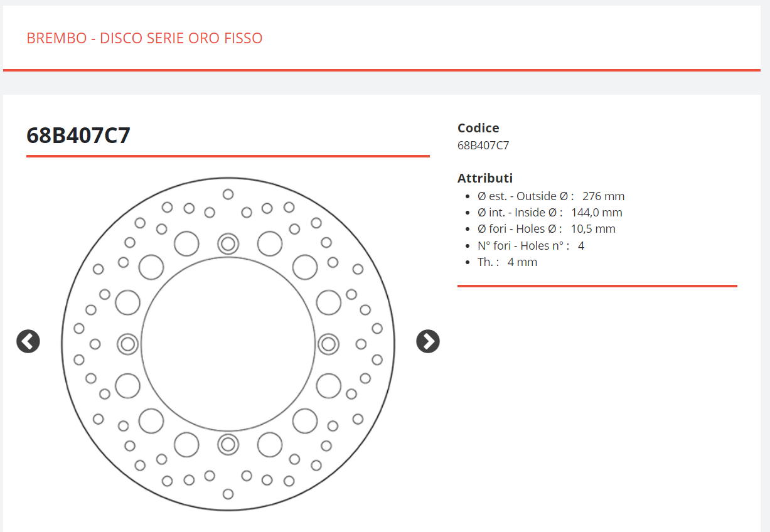Click the bold 68B407C7 product heading

(x=78, y=136)
